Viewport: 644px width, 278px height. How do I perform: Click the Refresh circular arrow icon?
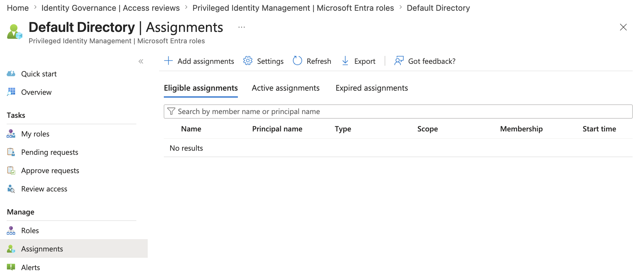297,61
